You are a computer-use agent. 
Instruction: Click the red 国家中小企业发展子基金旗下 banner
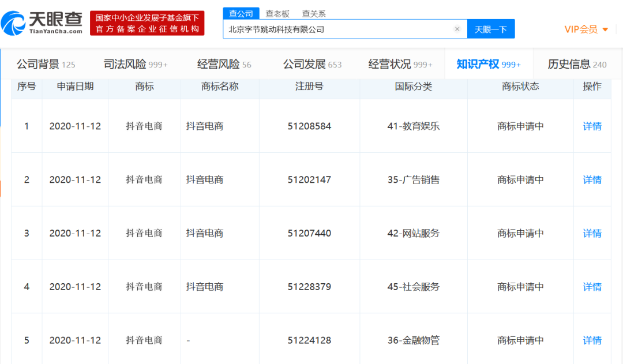click(147, 23)
